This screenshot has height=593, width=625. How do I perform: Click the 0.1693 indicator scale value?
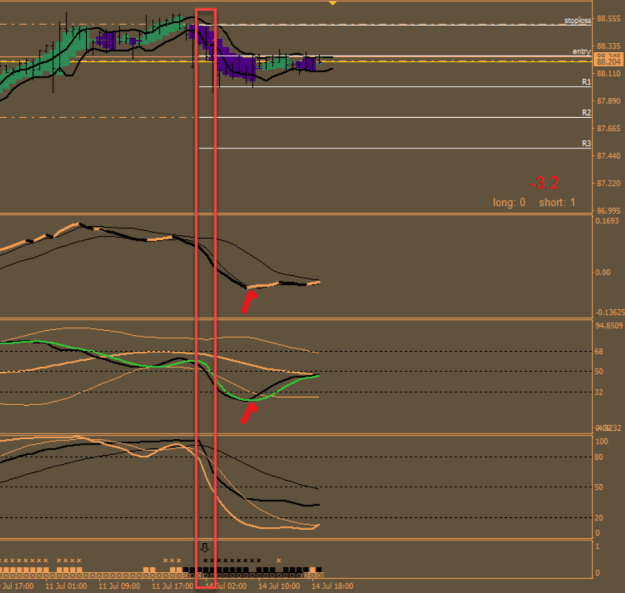[x=607, y=221]
